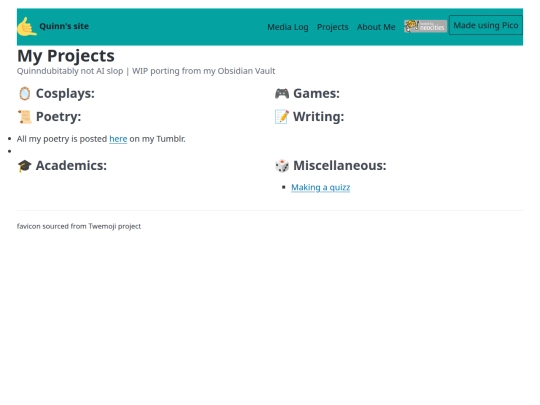Click the Made using Pico button
The image size is (540, 405).
pos(486,25)
